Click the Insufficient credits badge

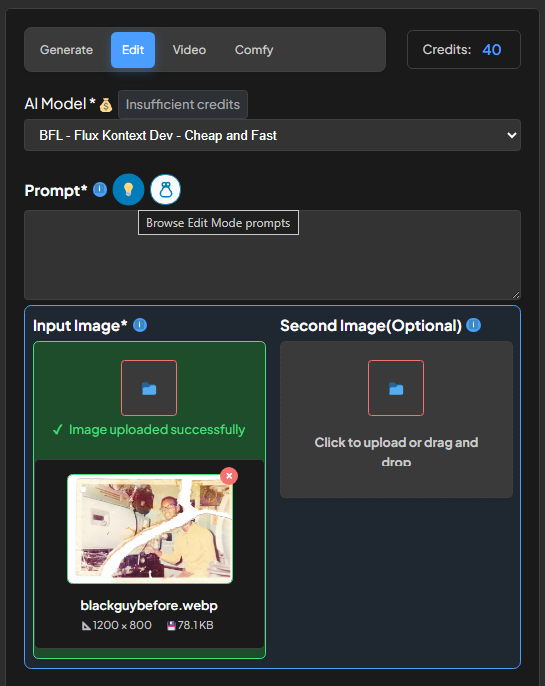point(183,105)
